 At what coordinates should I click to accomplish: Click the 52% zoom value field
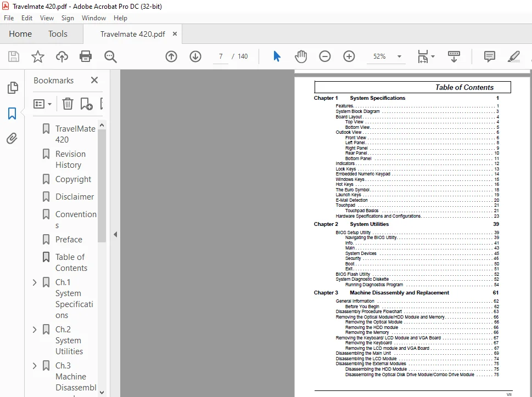379,56
